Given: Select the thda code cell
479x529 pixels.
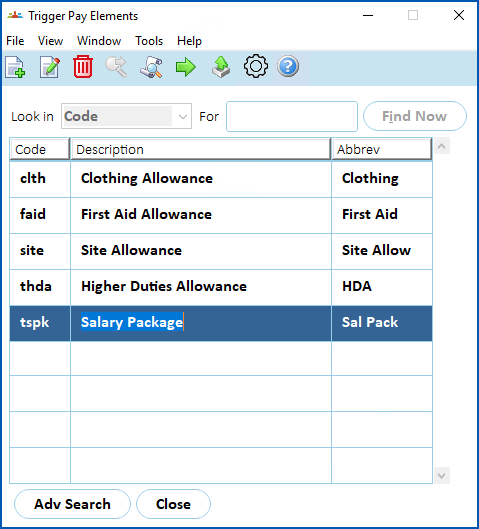Looking at the screenshot, I should (x=40, y=287).
